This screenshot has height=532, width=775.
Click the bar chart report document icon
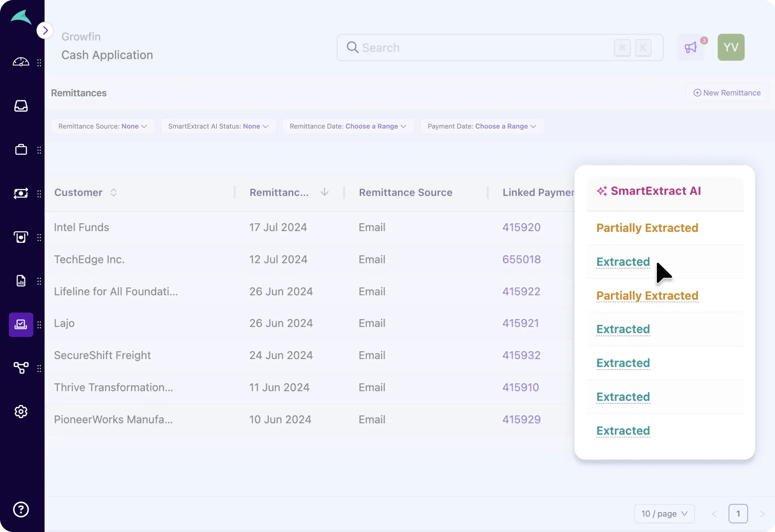click(21, 281)
